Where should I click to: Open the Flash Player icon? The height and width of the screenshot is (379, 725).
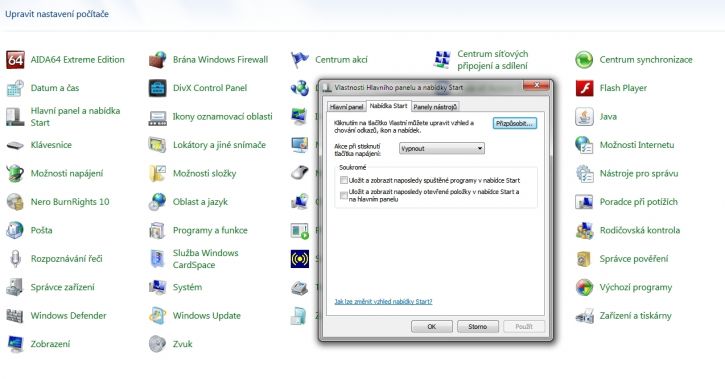pyautogui.click(x=584, y=88)
